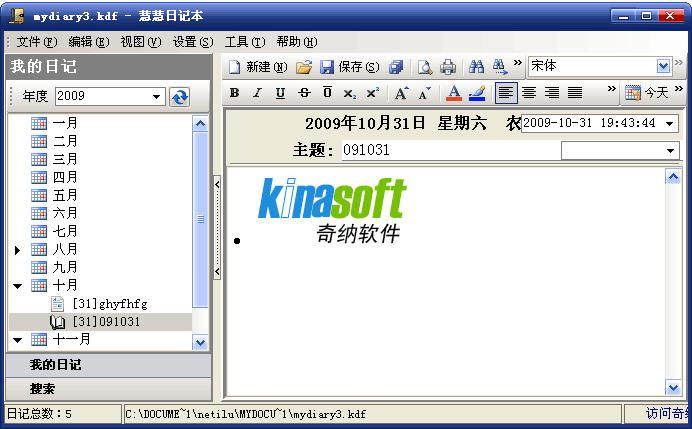Save the diary with floppy icon
The height and width of the screenshot is (429, 692).
[x=327, y=67]
